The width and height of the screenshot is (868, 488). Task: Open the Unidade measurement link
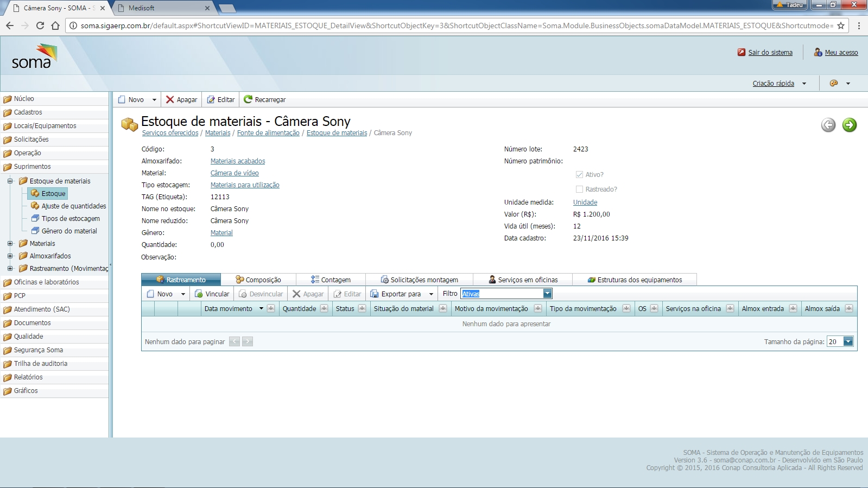585,202
